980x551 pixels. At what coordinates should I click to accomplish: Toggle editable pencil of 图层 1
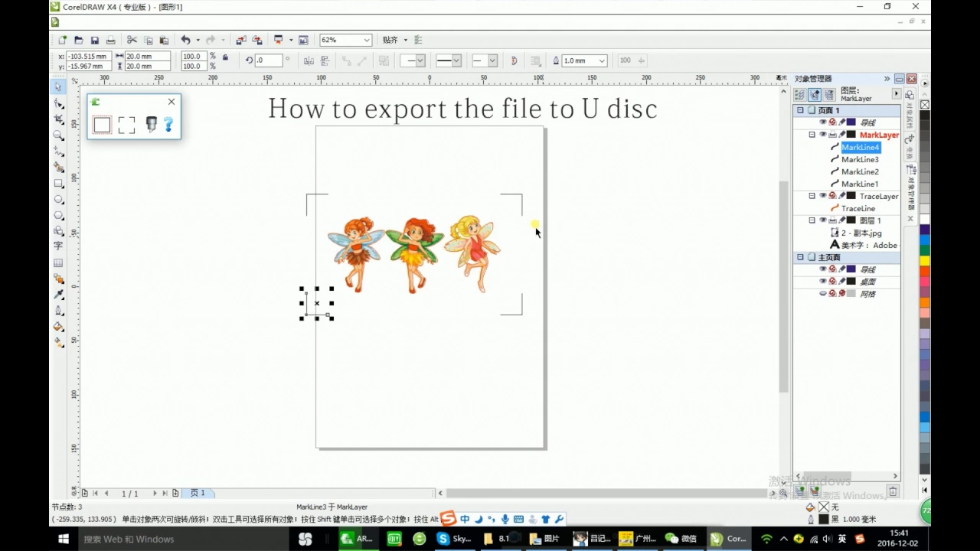[841, 220]
